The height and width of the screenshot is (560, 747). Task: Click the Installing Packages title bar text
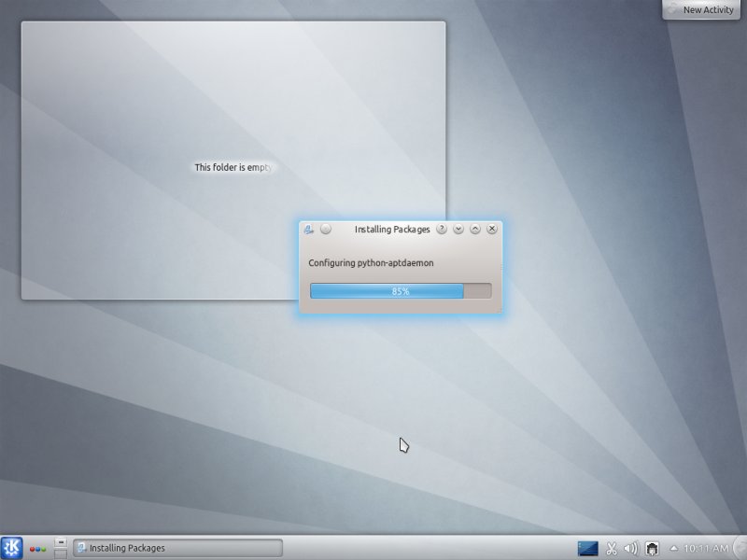pyautogui.click(x=392, y=230)
